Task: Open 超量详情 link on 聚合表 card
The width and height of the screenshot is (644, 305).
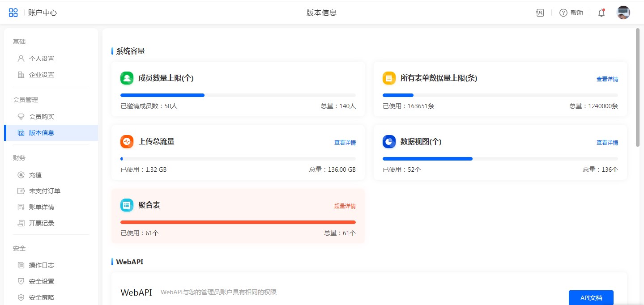Action: tap(345, 206)
